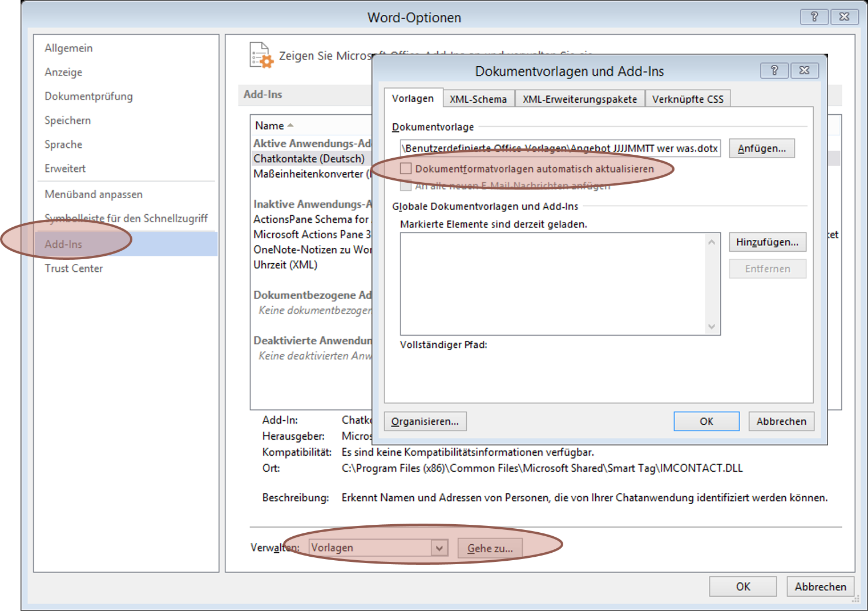The width and height of the screenshot is (868, 611).
Task: Click Gehe zu button next to Verwalten
Action: point(490,548)
